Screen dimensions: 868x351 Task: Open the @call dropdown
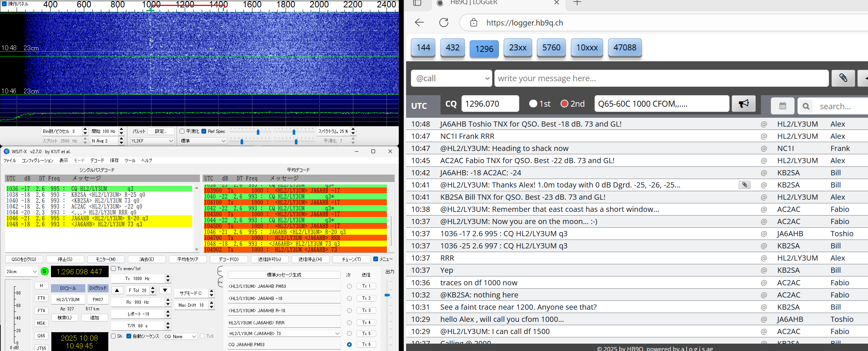pyautogui.click(x=451, y=78)
